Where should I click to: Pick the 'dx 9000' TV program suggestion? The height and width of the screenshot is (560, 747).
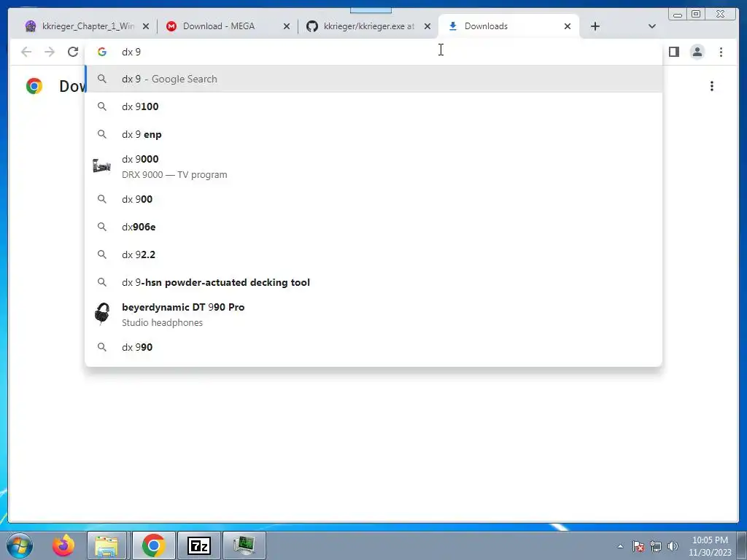coord(373,167)
